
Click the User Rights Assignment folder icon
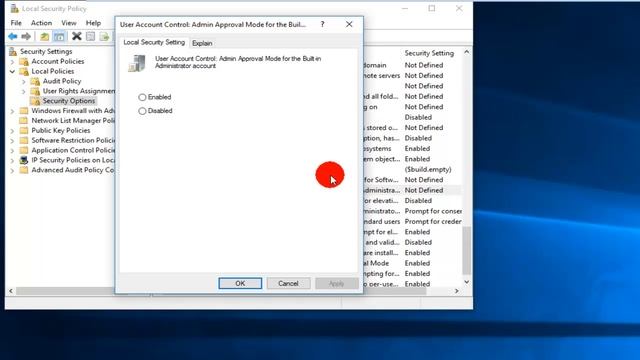(x=36, y=91)
